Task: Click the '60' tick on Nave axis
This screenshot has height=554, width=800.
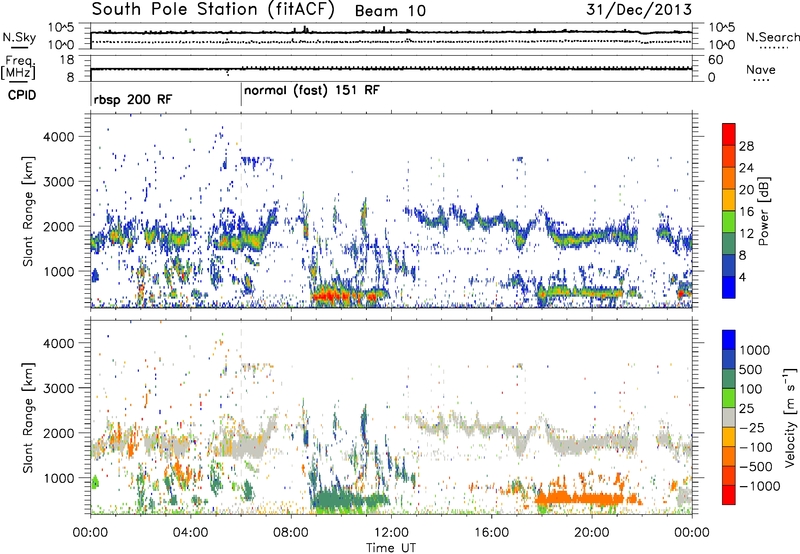Action: tap(716, 60)
